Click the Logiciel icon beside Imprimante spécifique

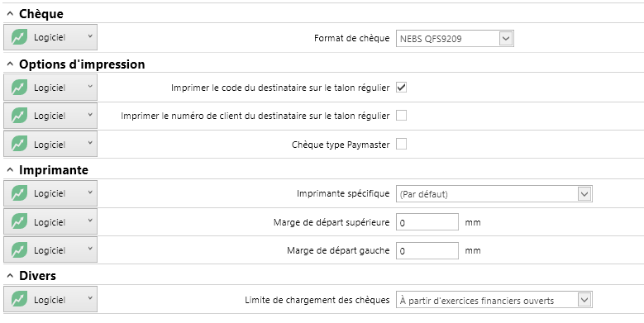(x=19, y=193)
